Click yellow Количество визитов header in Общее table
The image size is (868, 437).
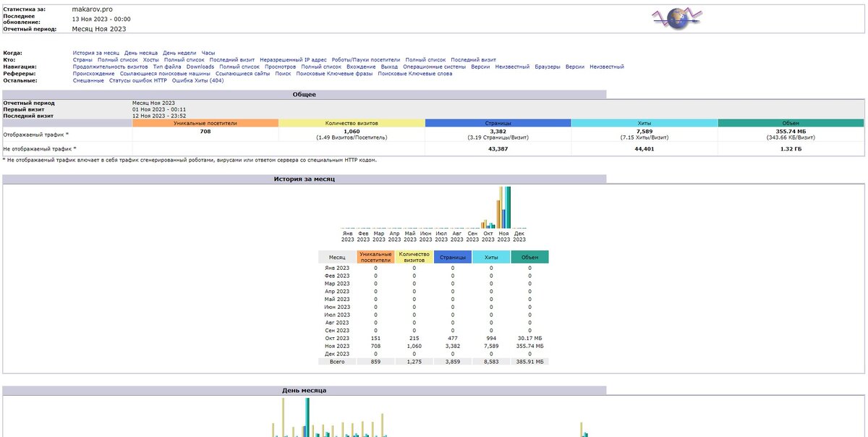tap(352, 123)
